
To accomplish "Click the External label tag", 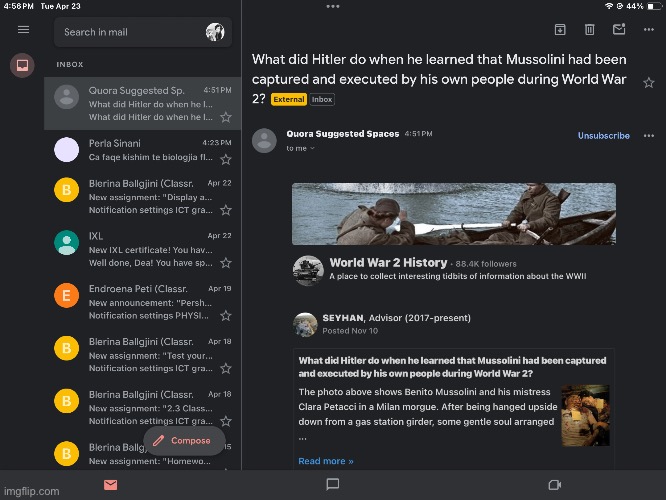I will (289, 99).
